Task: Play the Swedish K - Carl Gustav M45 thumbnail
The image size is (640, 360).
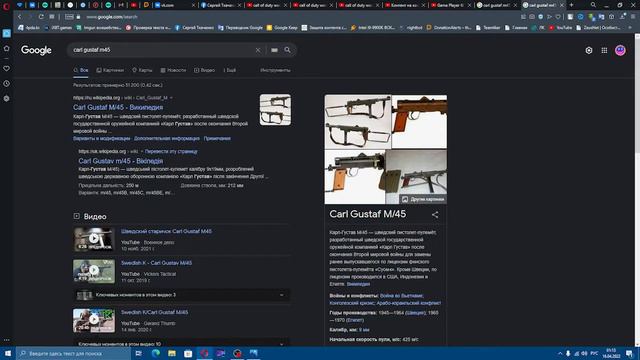Action: 94,271
